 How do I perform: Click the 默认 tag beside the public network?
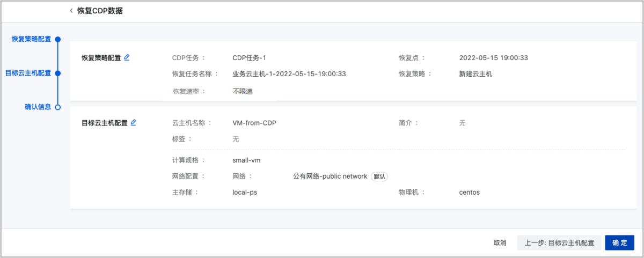379,176
